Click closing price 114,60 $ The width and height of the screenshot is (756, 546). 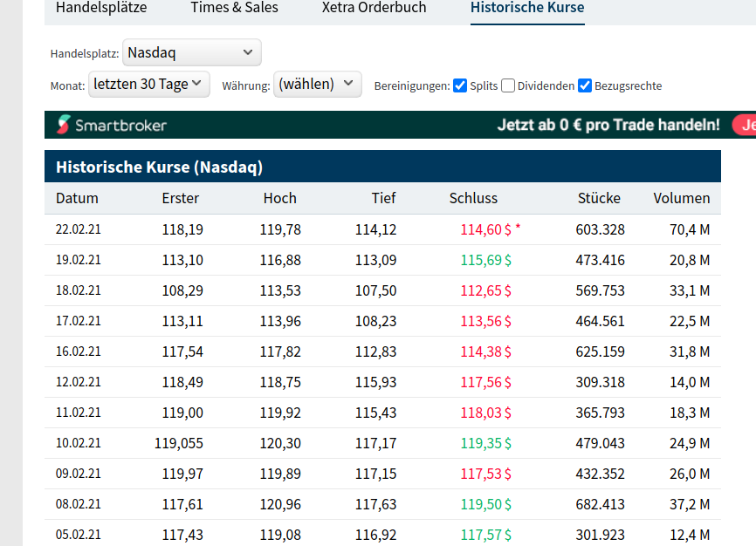tap(486, 229)
